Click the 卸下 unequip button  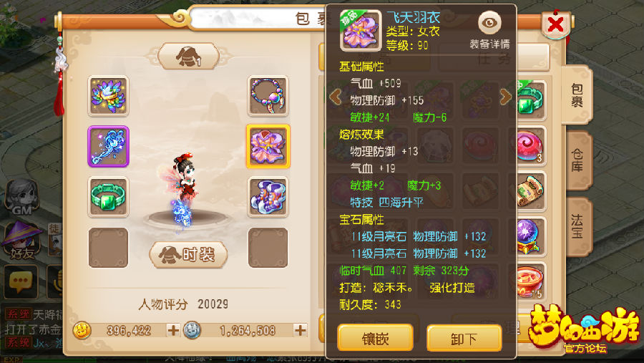(464, 338)
